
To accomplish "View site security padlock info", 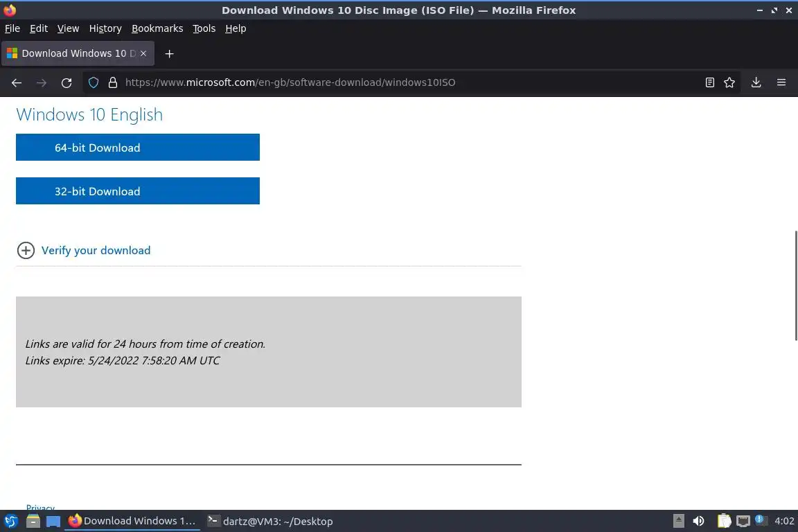I will coord(113,82).
